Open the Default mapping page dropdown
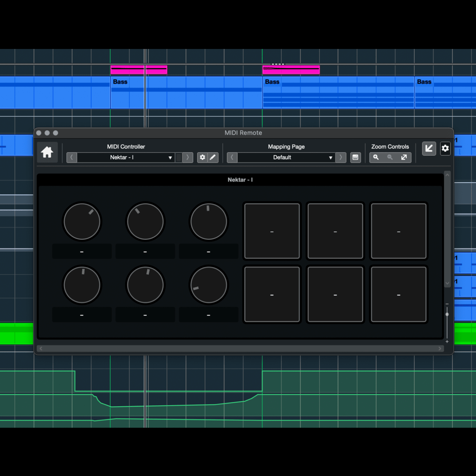Image resolution: width=476 pixels, height=476 pixels. (286, 157)
